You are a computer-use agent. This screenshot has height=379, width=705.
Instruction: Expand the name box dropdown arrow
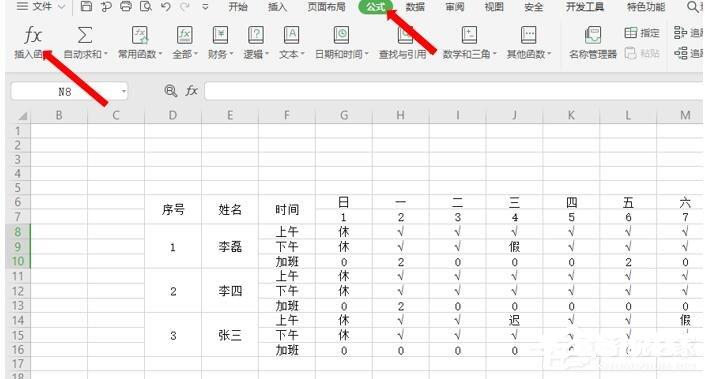point(124,92)
